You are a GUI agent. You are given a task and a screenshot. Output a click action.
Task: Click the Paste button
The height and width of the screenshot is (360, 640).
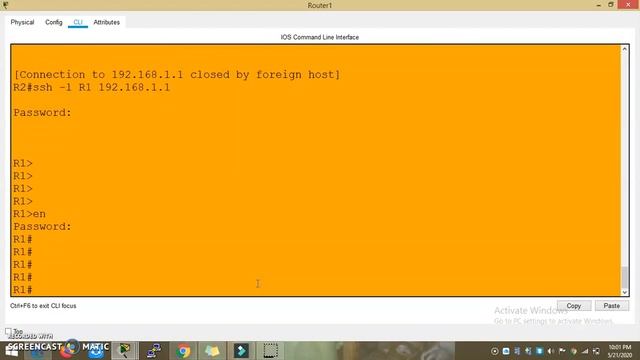[x=611, y=306]
